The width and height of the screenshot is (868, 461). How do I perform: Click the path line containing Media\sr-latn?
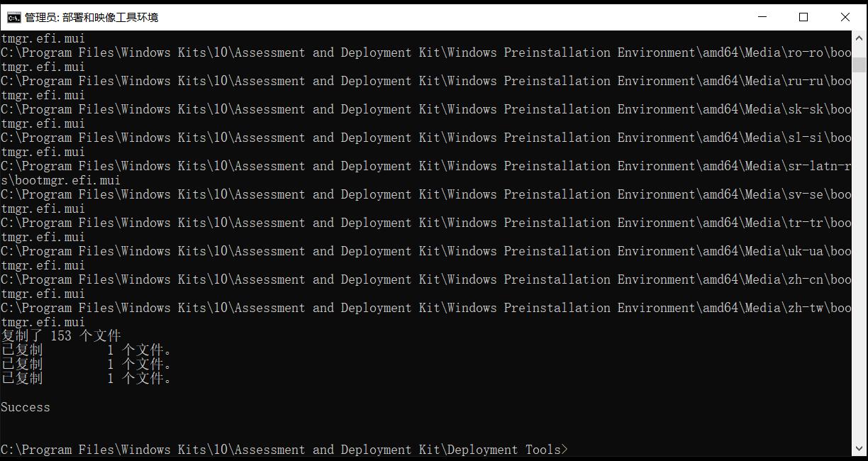coord(425,166)
